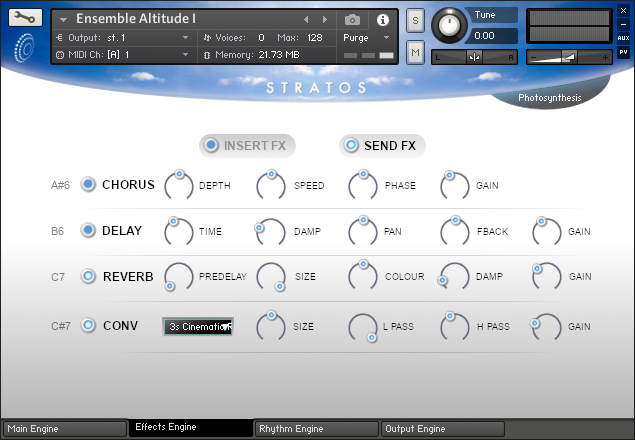Click the Reverb COLOUR knob
This screenshot has width=635, height=440.
[x=363, y=275]
